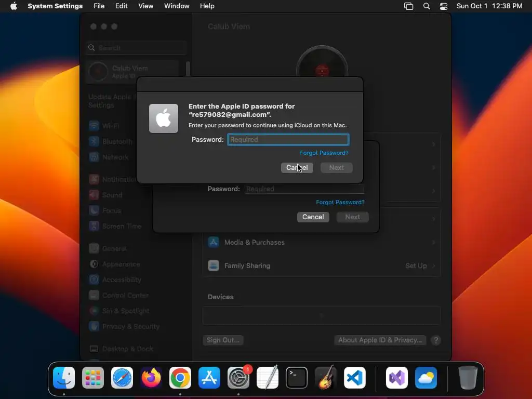Click the date and time in the menu bar
Screen dimensions: 532x399
click(489, 6)
